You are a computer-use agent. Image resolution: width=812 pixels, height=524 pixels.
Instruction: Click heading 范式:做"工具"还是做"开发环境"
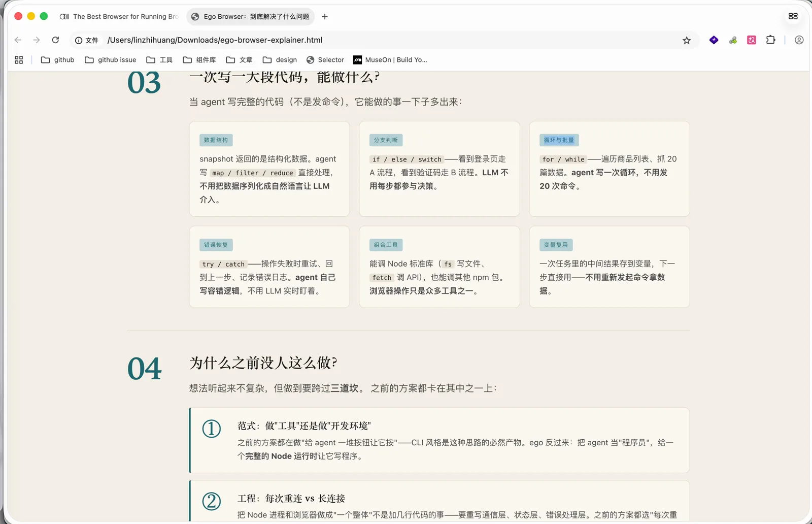pyautogui.click(x=304, y=425)
